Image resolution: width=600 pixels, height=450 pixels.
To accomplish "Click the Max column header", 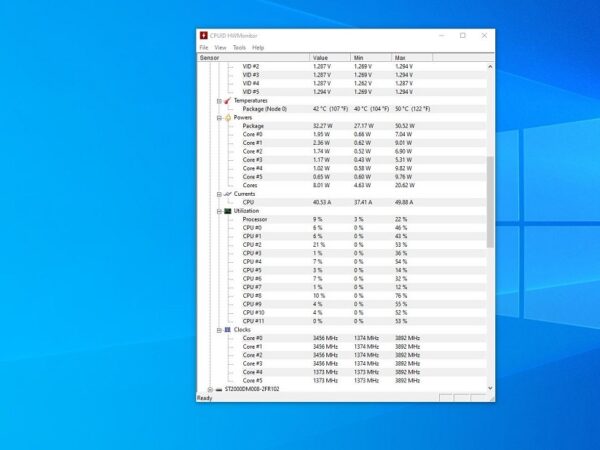I will coord(412,58).
